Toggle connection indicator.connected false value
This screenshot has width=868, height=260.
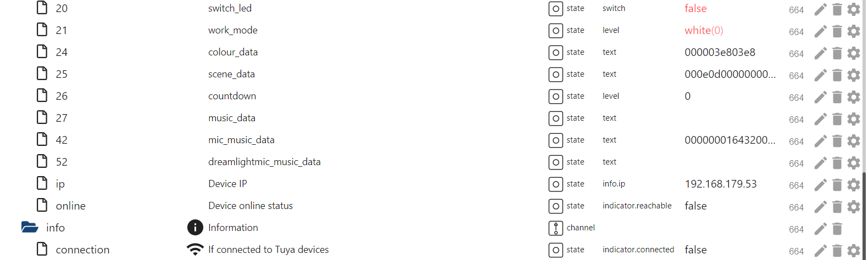(x=695, y=250)
